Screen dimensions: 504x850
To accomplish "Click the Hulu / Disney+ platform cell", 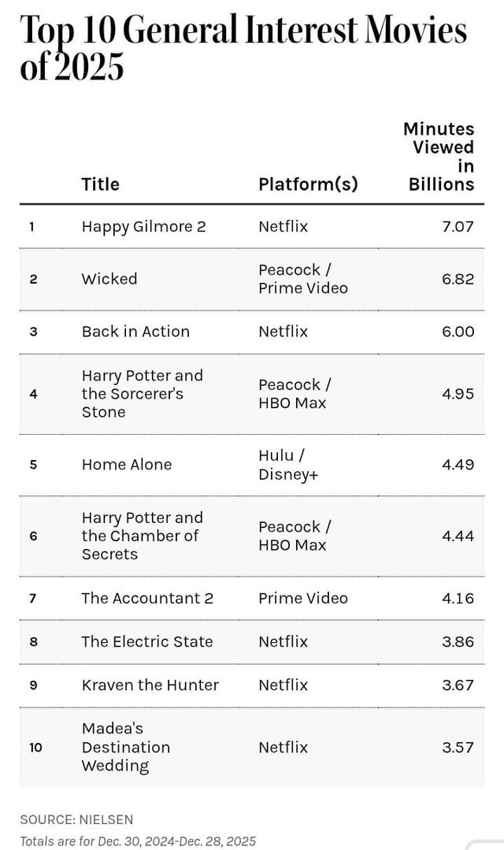I will click(x=288, y=465).
